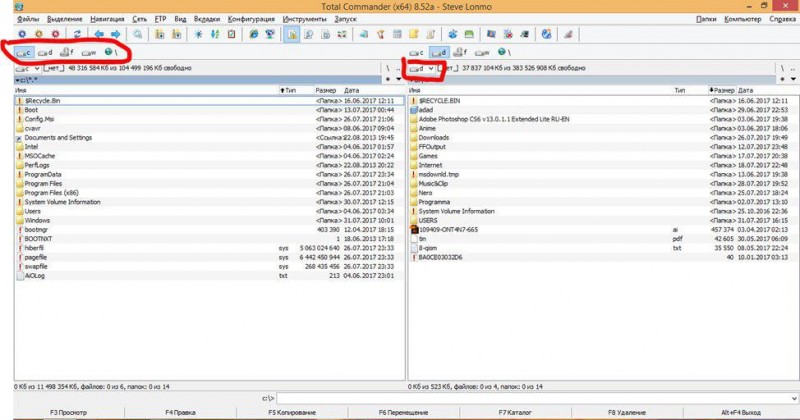
Task: Click the blue gear toolbar icon
Action: (x=22, y=34)
